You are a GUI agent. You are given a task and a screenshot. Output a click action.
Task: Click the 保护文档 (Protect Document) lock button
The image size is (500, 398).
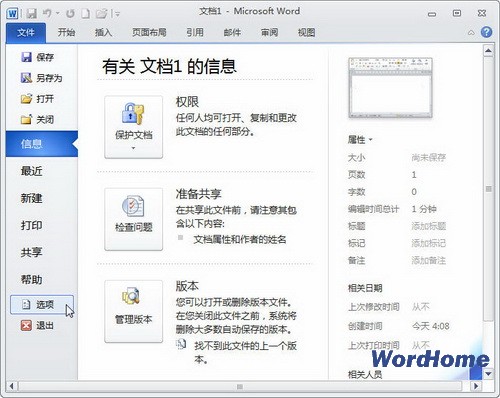point(134,127)
